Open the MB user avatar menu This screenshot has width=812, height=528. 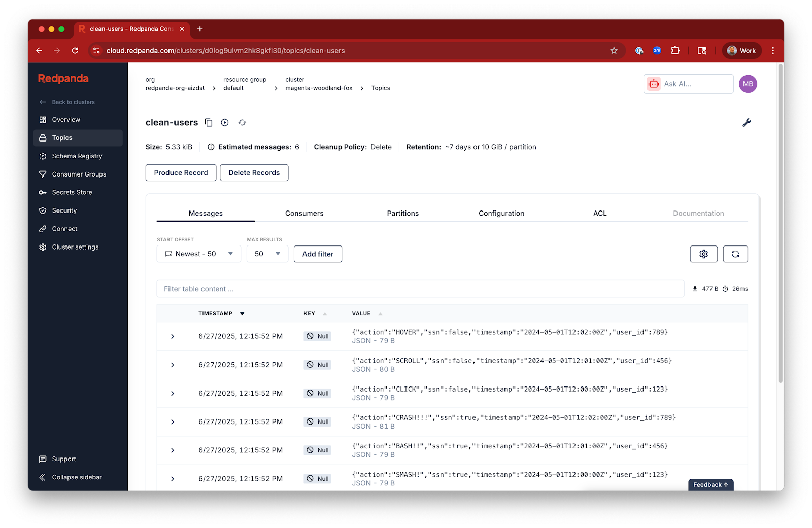coord(748,84)
